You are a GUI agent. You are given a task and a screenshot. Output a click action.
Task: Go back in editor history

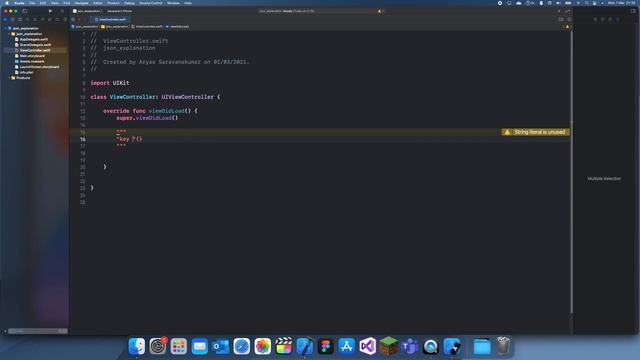tap(79, 19)
